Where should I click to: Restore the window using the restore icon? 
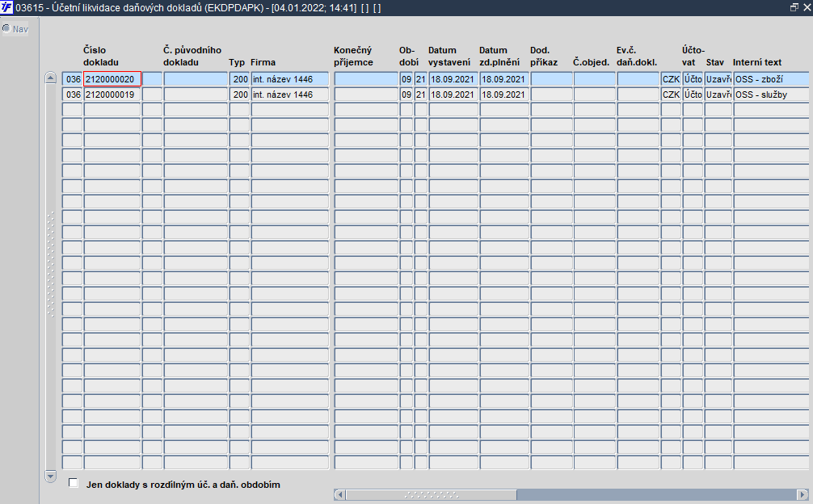point(794,7)
